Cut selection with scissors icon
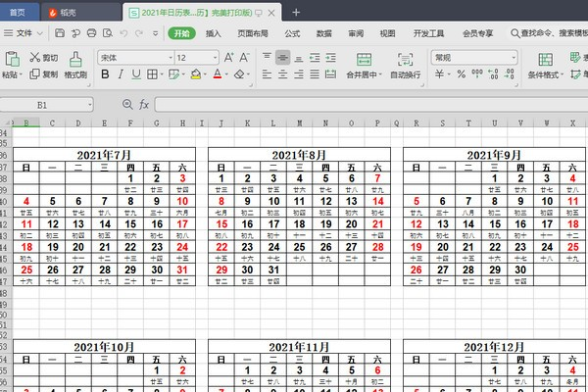Image resolution: width=588 pixels, height=392 pixels. (35, 57)
